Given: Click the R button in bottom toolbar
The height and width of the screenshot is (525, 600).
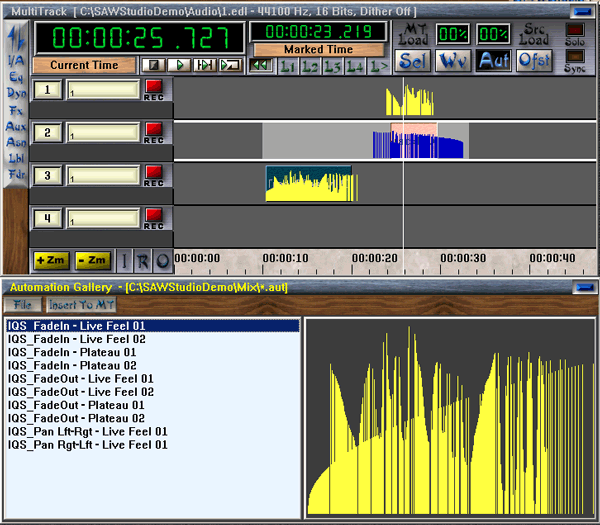Looking at the screenshot, I should pyautogui.click(x=142, y=261).
